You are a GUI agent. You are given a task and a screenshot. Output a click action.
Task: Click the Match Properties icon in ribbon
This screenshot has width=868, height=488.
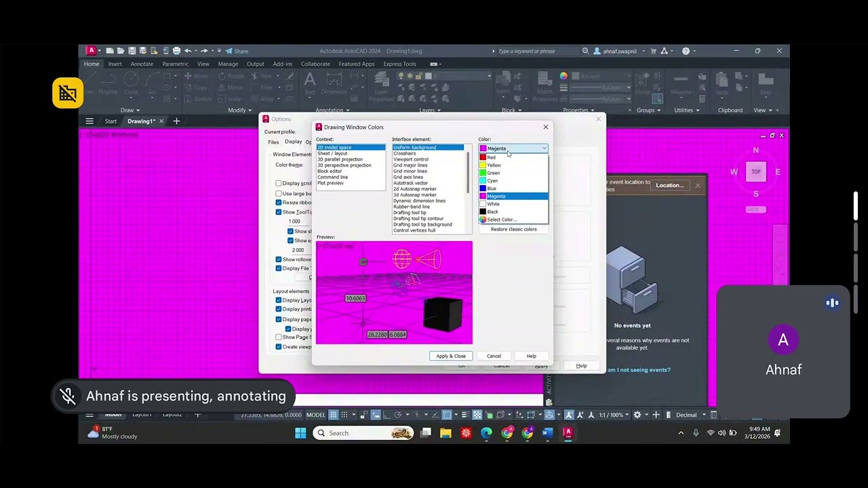(x=545, y=86)
